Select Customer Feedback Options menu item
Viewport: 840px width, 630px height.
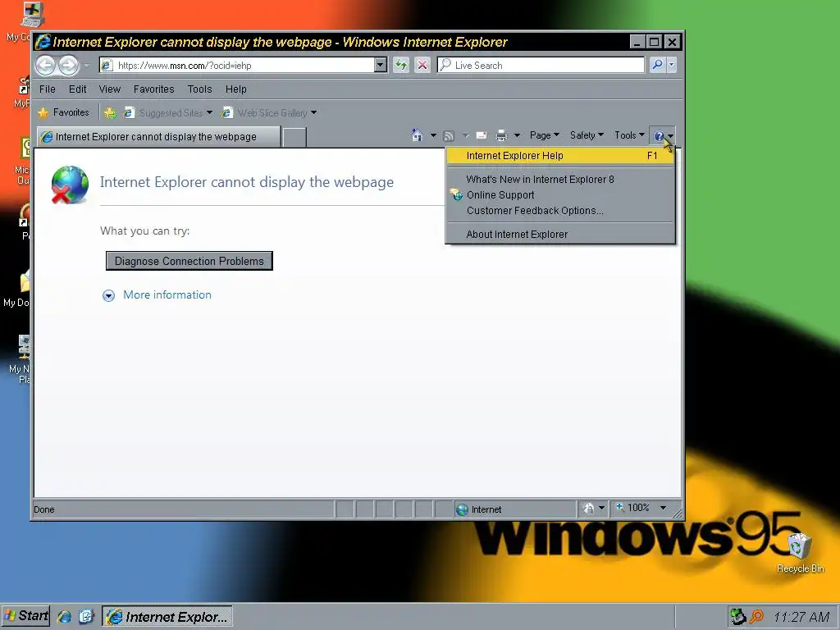point(560,211)
